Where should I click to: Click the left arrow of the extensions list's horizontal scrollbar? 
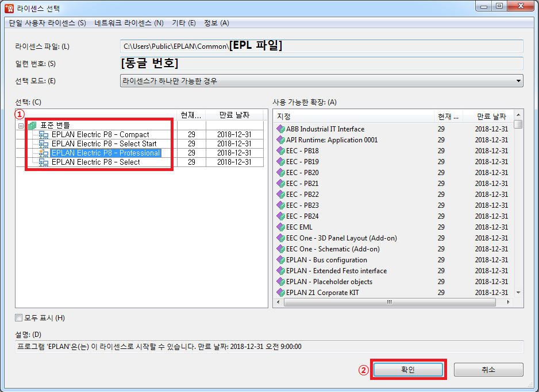click(278, 302)
